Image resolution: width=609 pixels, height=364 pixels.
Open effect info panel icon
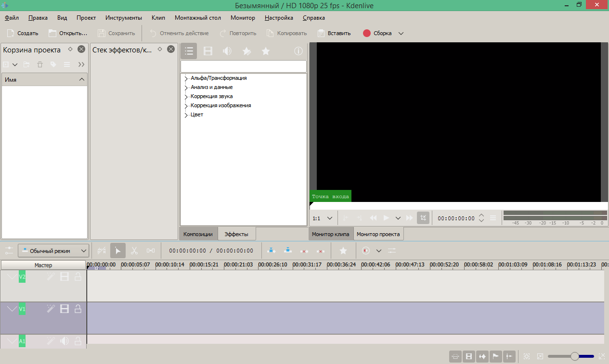pyautogui.click(x=298, y=51)
